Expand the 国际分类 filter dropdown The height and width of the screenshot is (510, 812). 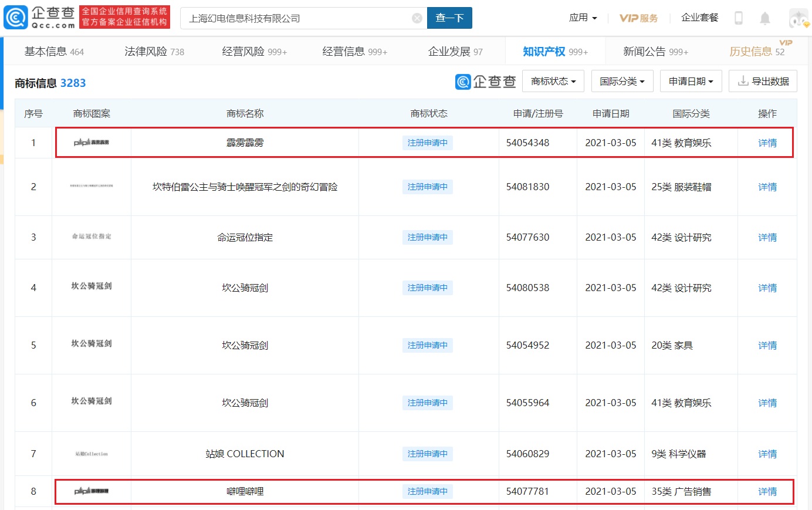pyautogui.click(x=622, y=81)
